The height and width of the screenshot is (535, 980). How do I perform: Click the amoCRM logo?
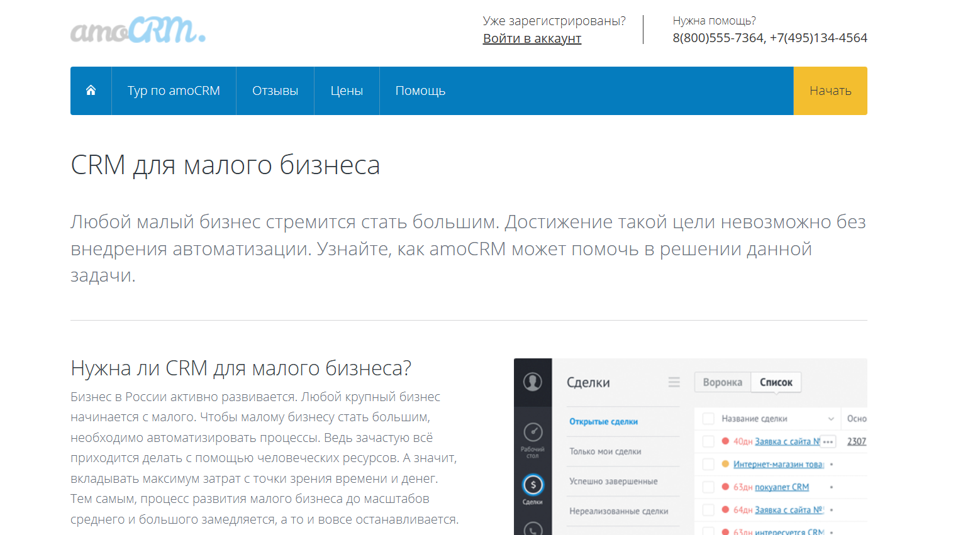click(138, 30)
